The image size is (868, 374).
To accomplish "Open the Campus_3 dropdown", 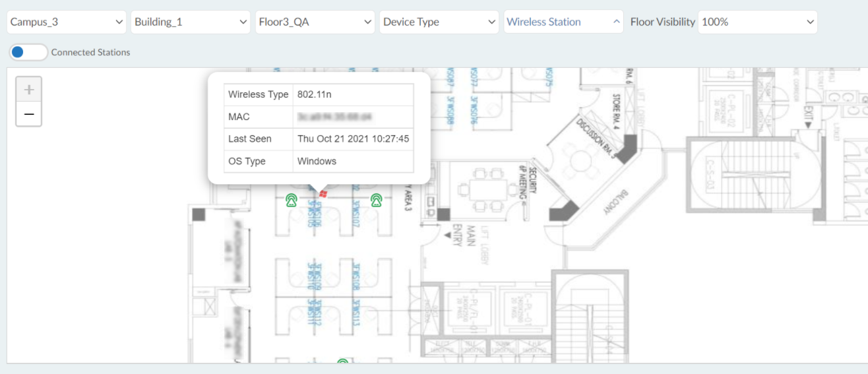I will click(x=67, y=22).
